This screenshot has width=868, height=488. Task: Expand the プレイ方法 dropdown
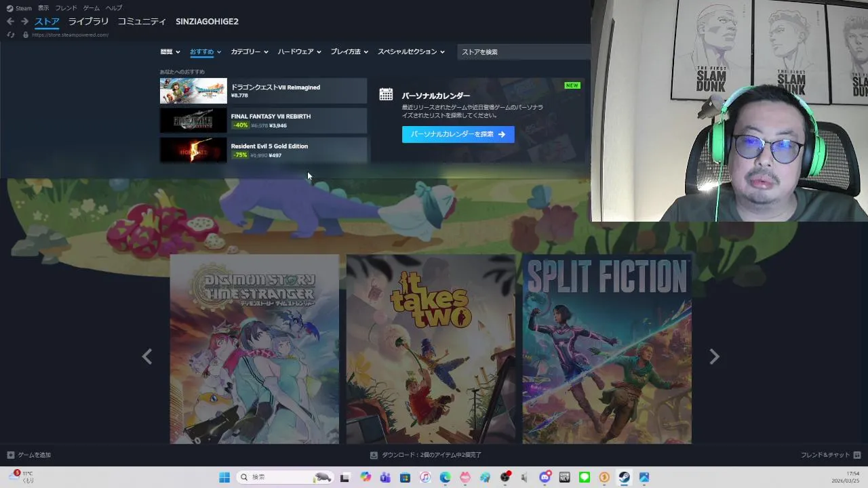(x=349, y=52)
